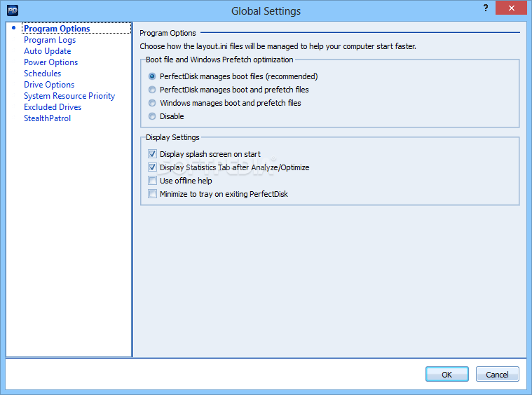Viewport: 532px width, 395px height.
Task: Click the PerfectDisk app icon in title bar
Action: [x=12, y=11]
